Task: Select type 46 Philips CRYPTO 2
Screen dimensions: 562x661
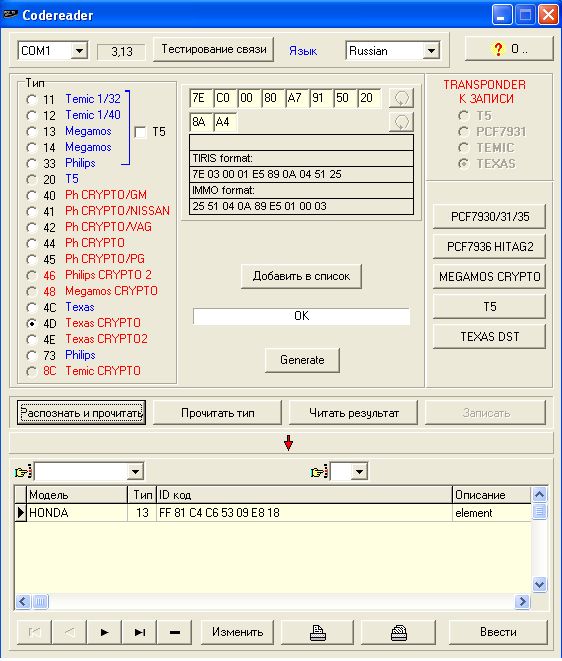Action: click(31, 275)
